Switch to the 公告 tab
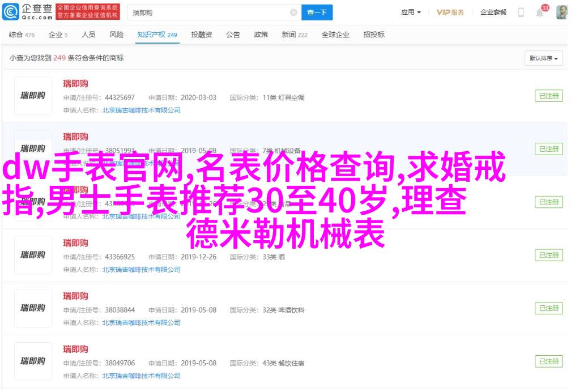Screen dimensions: 571x392 coord(233,35)
